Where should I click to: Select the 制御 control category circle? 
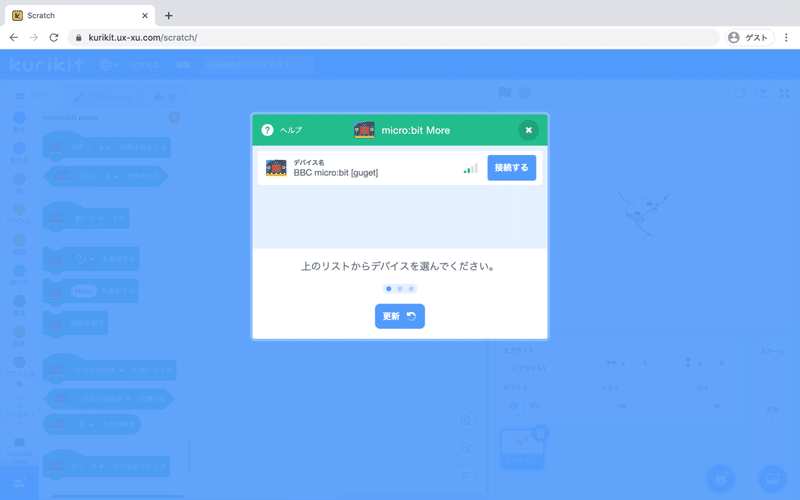(x=19, y=240)
